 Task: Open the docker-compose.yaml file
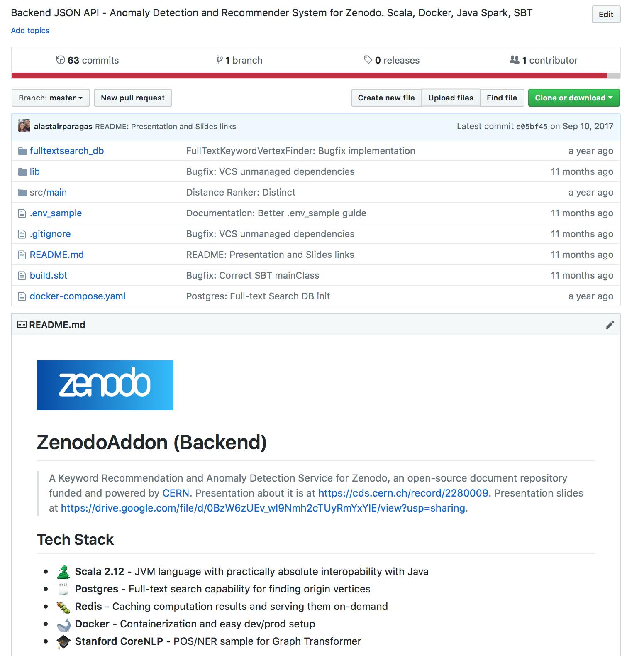click(x=78, y=296)
